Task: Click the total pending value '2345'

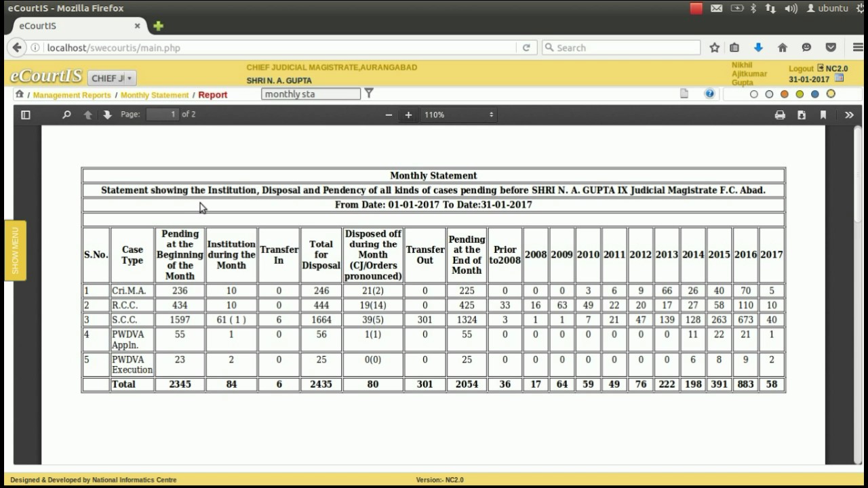Action: [x=180, y=384]
